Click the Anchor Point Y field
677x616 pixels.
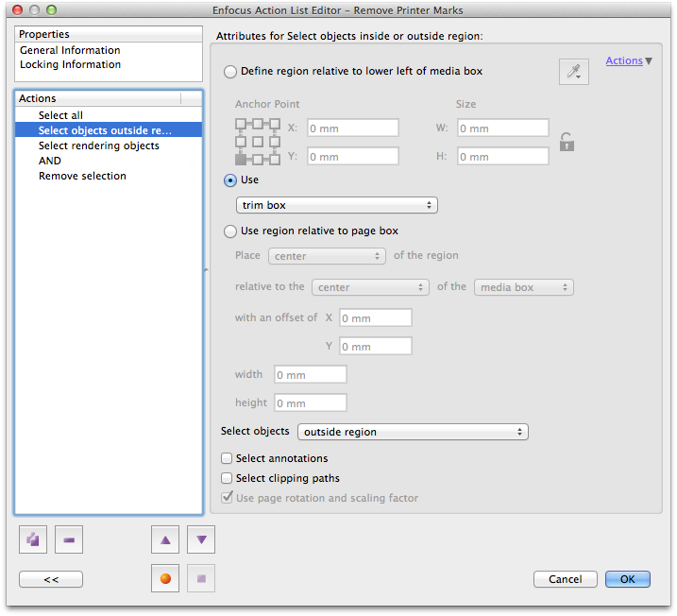pyautogui.click(x=353, y=157)
